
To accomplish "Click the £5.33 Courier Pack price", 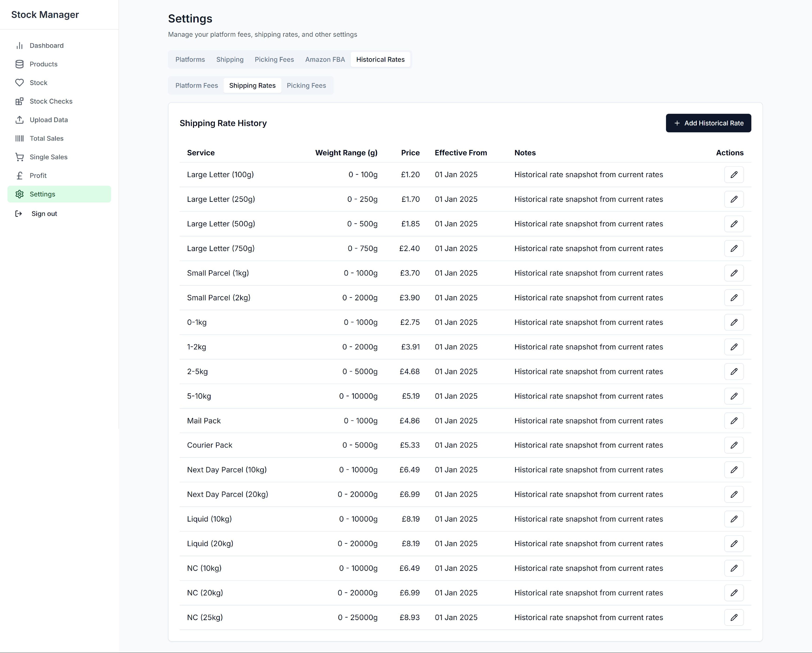I will click(x=410, y=445).
